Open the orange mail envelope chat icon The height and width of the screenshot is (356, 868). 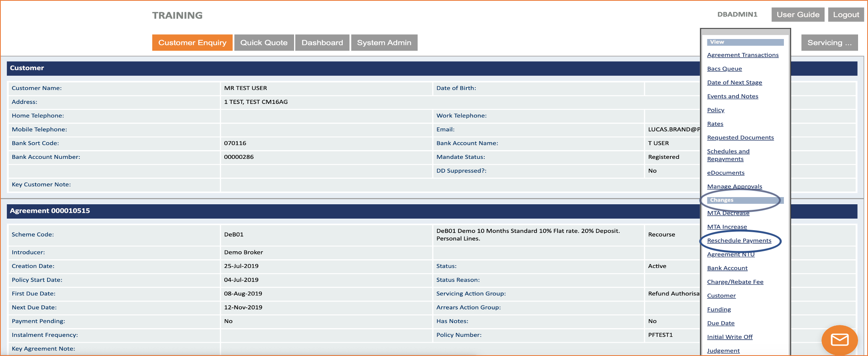tap(839, 340)
